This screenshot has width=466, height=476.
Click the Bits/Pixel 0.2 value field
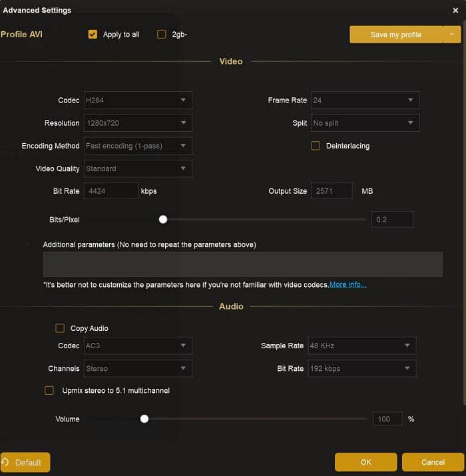(392, 219)
